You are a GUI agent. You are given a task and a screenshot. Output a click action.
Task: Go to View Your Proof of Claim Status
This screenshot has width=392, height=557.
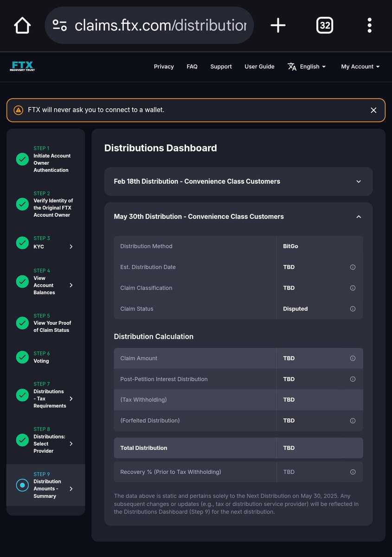click(52, 327)
